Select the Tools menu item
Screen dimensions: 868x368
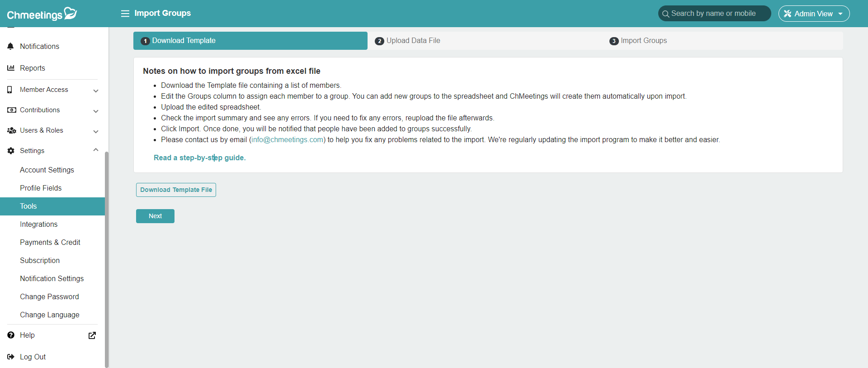tap(52, 206)
